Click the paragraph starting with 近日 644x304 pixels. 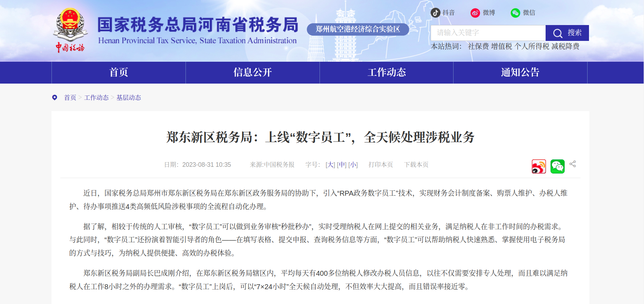(318, 200)
